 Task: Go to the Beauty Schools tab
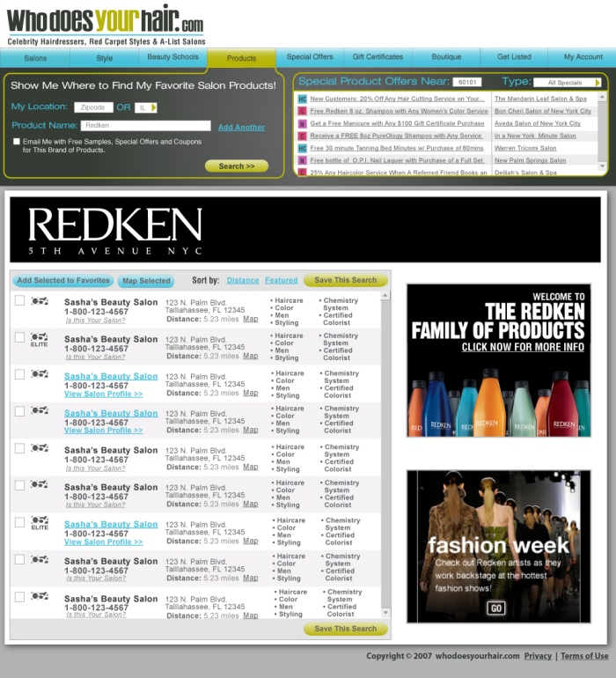pos(172,57)
